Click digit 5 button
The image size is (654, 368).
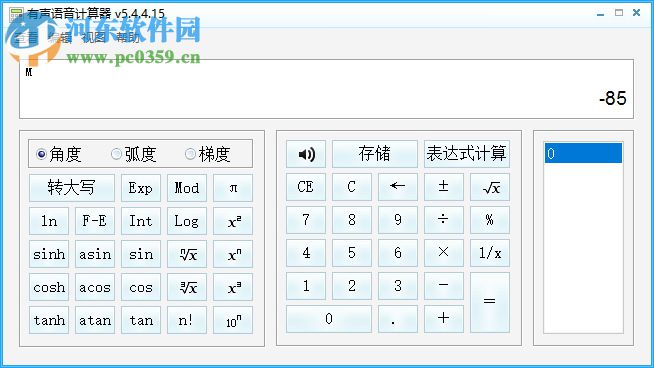[x=352, y=252]
